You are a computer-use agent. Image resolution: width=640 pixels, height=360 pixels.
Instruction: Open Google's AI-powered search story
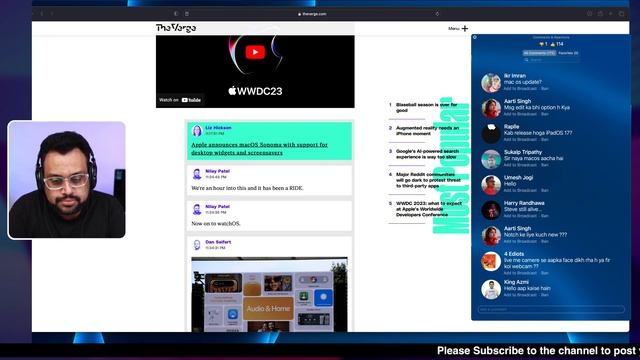(427, 154)
